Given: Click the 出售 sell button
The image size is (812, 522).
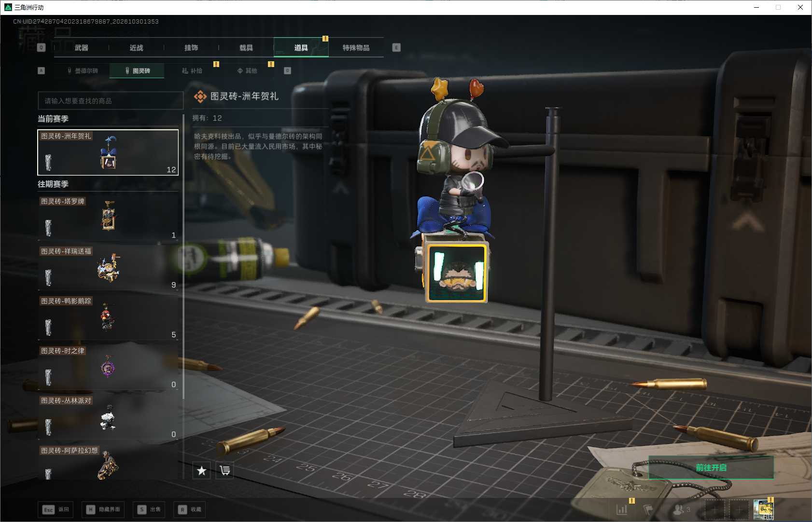Looking at the screenshot, I should pos(149,509).
